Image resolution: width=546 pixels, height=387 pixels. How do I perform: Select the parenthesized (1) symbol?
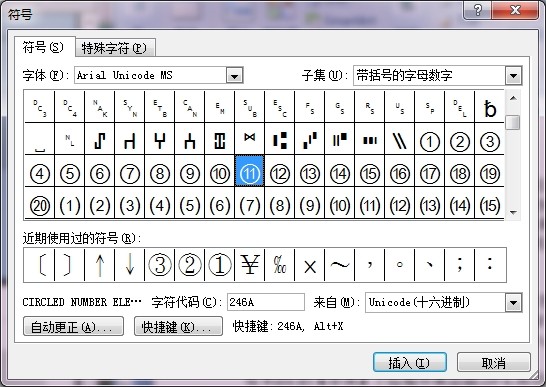[70, 206]
